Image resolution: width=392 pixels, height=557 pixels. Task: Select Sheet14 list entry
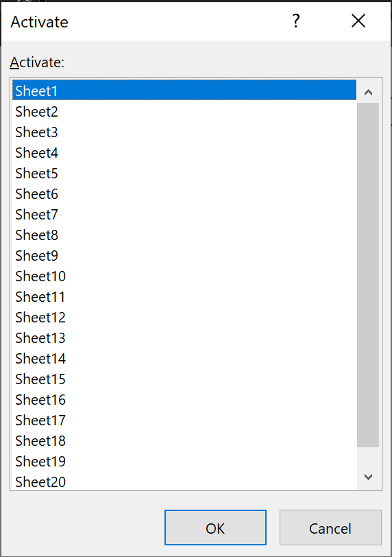(x=184, y=359)
